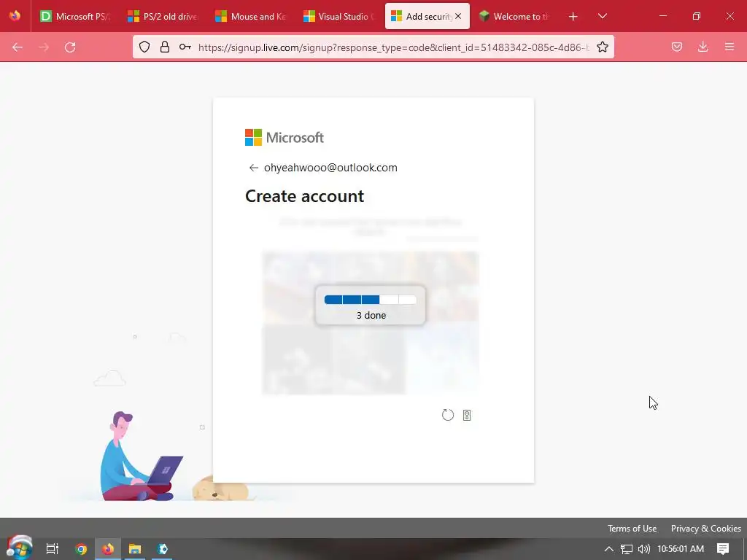Click the back arrow beside ohyeahwooo@outlook.com

click(x=253, y=168)
